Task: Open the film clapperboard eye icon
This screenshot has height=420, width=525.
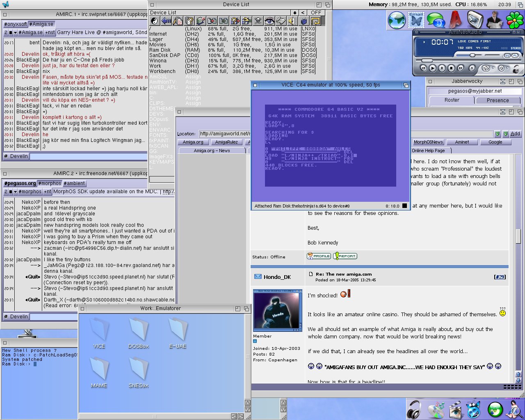Action: pos(455,409)
